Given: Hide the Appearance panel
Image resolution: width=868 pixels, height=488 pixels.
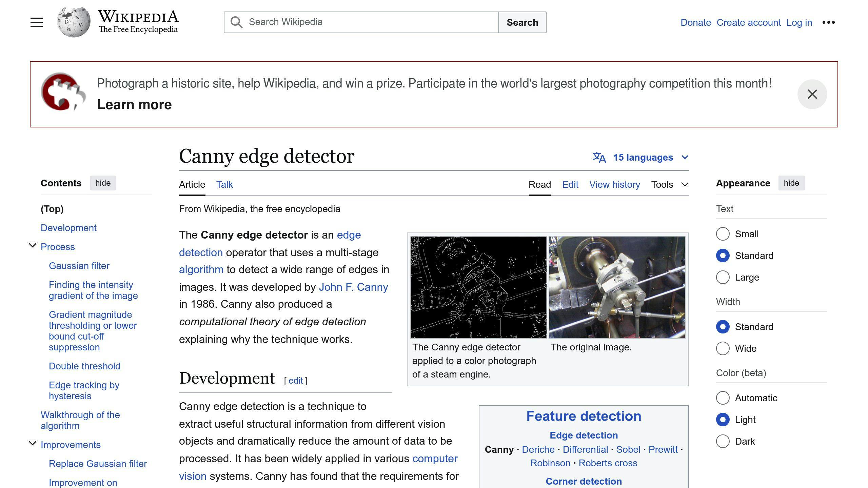Looking at the screenshot, I should [x=791, y=183].
